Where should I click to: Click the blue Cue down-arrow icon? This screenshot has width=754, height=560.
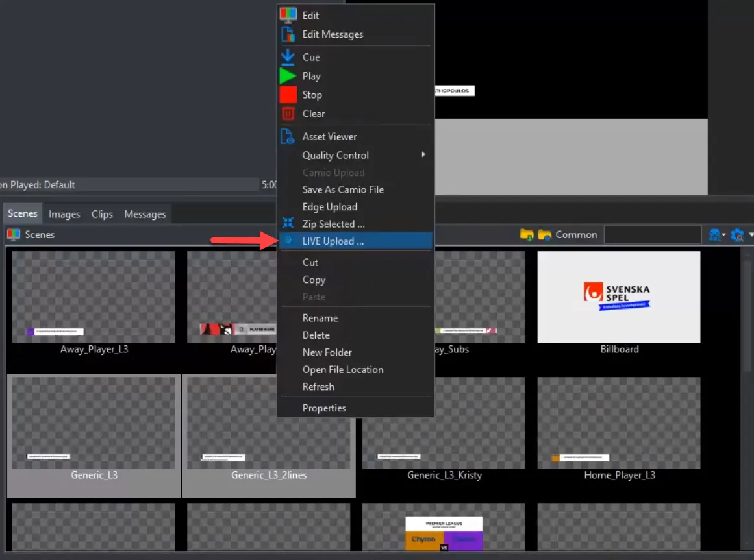288,56
